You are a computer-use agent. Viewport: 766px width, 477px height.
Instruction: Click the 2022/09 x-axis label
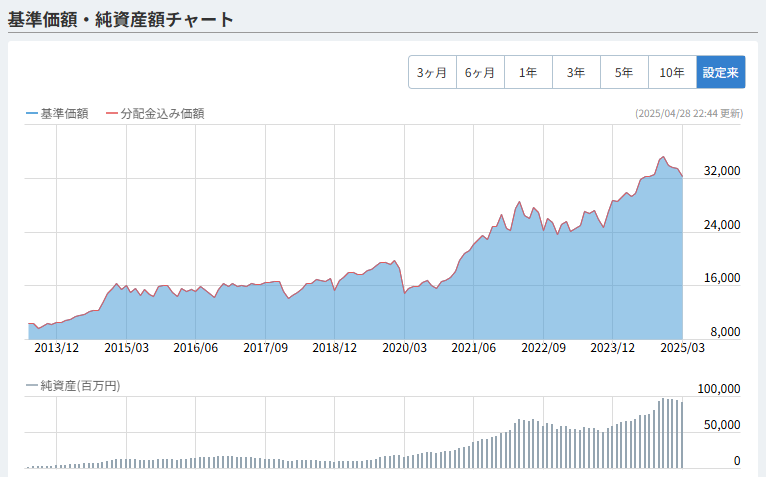click(x=543, y=348)
